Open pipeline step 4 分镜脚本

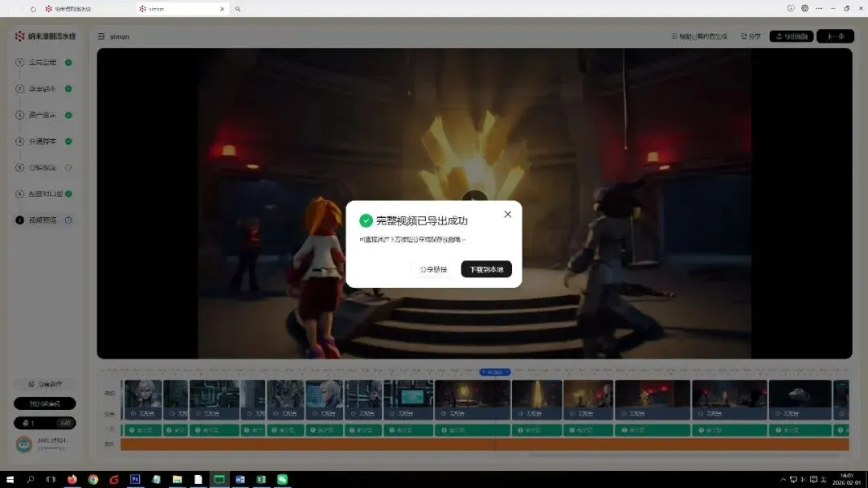click(43, 141)
